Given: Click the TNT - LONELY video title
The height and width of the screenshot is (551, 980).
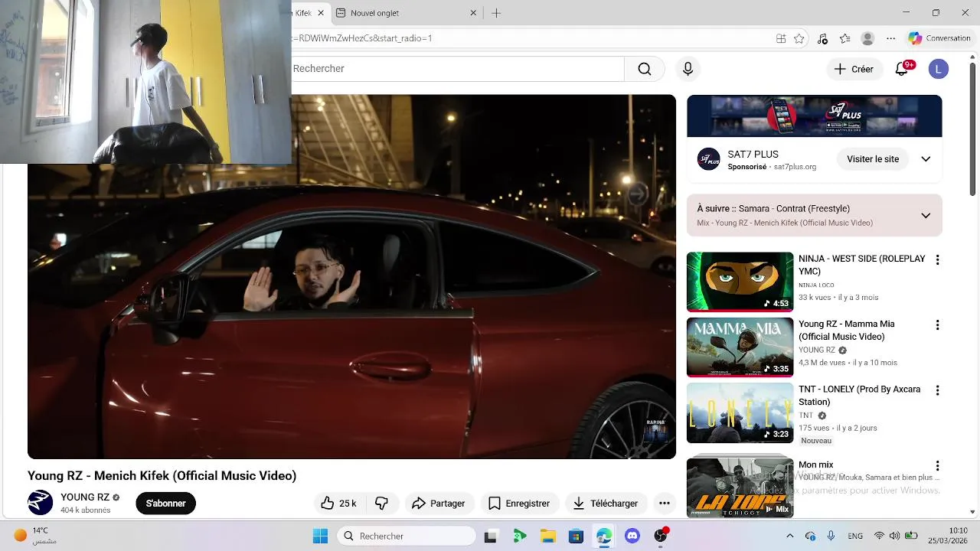Looking at the screenshot, I should [859, 395].
